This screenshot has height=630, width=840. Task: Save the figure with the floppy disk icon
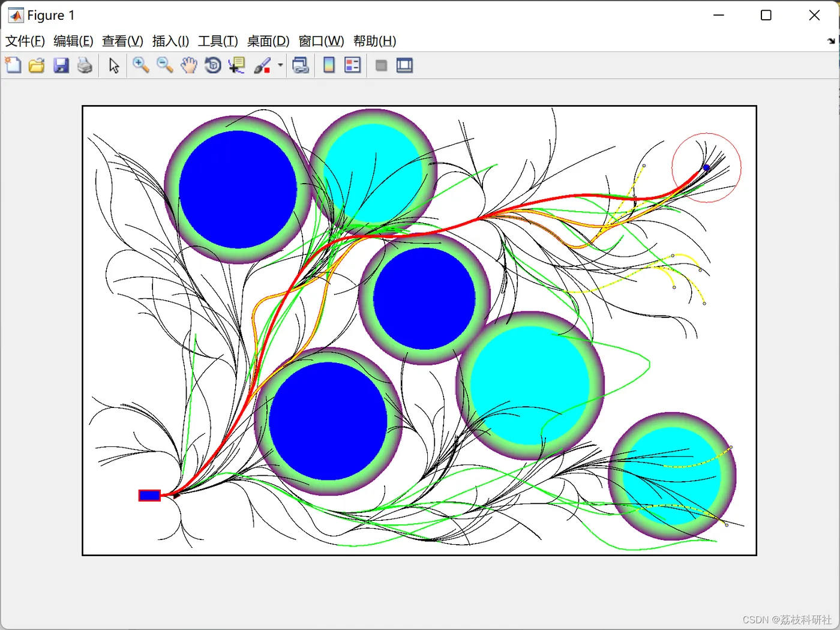(x=61, y=65)
